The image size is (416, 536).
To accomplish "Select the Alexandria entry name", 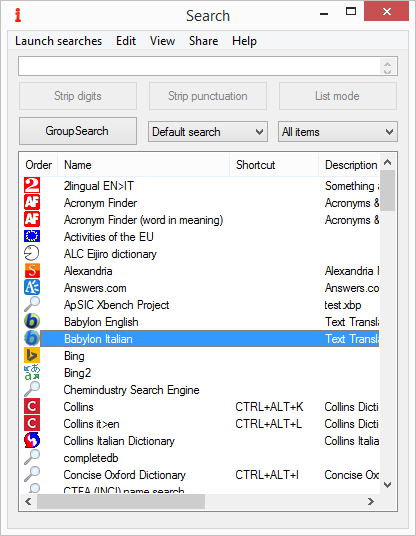I will pyautogui.click(x=88, y=271).
